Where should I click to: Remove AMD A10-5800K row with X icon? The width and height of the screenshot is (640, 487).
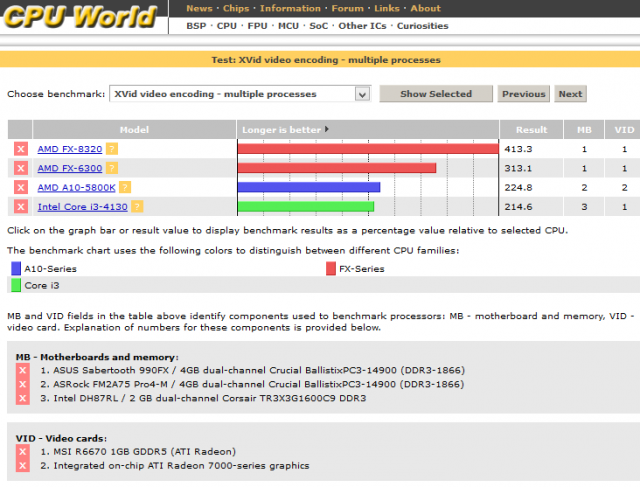tap(21, 187)
